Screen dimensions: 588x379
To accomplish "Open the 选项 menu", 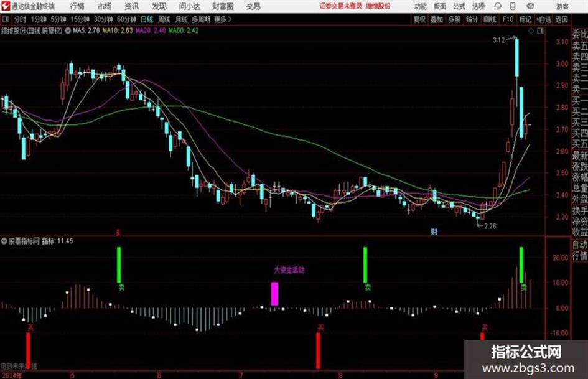I will [478, 6].
